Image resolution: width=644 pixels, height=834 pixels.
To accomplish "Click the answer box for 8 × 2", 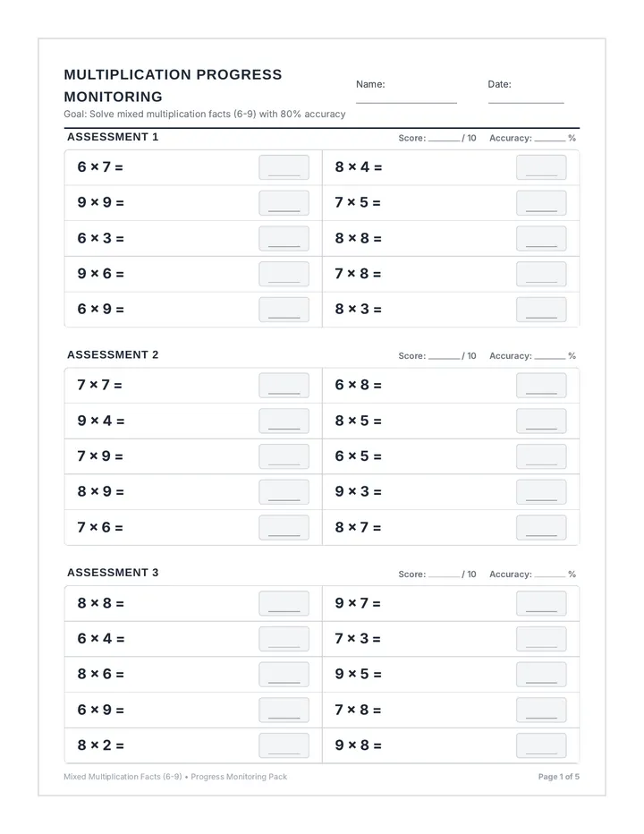I will pos(284,745).
